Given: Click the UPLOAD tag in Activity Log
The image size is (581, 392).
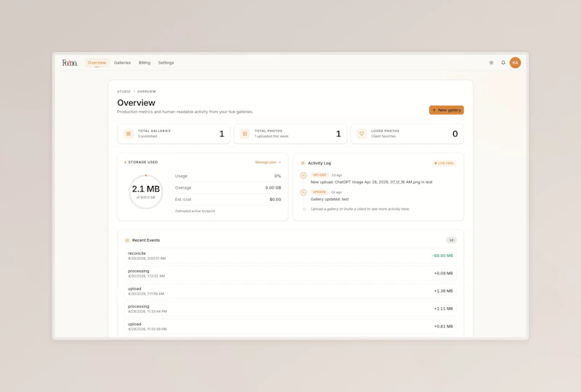Looking at the screenshot, I should tap(320, 175).
